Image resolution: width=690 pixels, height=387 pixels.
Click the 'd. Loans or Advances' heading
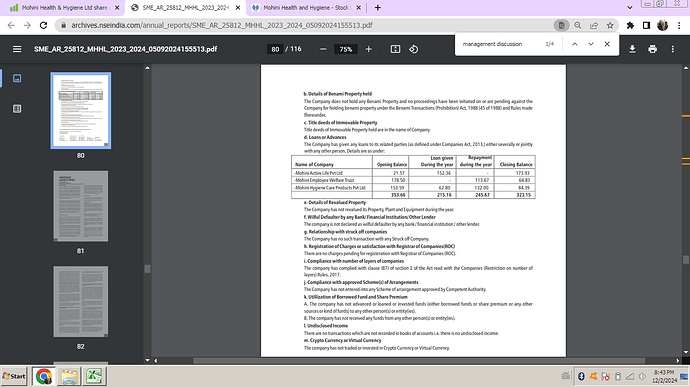pyautogui.click(x=325, y=137)
